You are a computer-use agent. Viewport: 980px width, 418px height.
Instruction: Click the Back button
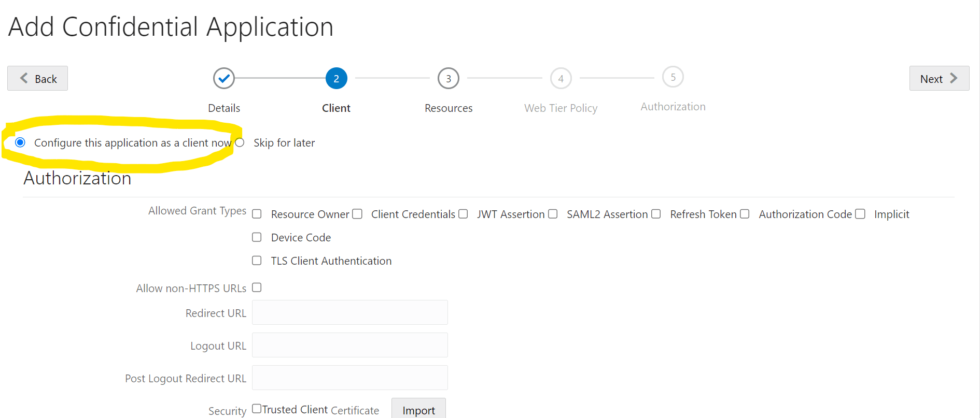pyautogui.click(x=37, y=78)
